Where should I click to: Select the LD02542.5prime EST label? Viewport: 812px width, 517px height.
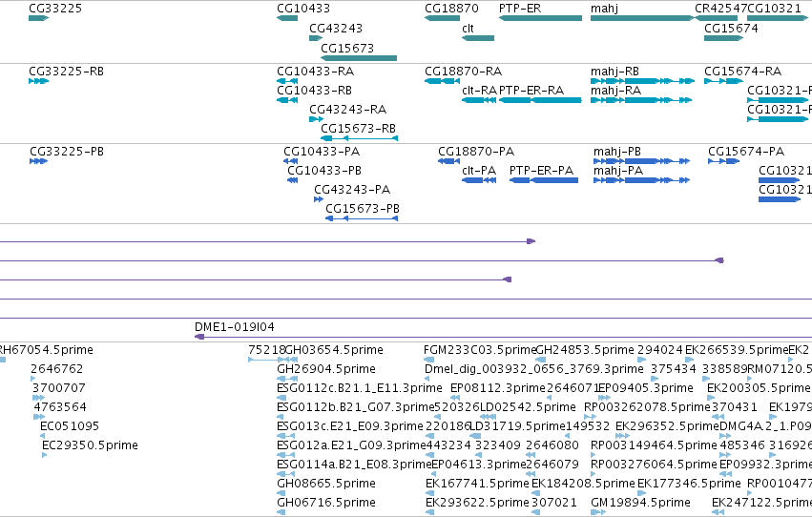[529, 407]
